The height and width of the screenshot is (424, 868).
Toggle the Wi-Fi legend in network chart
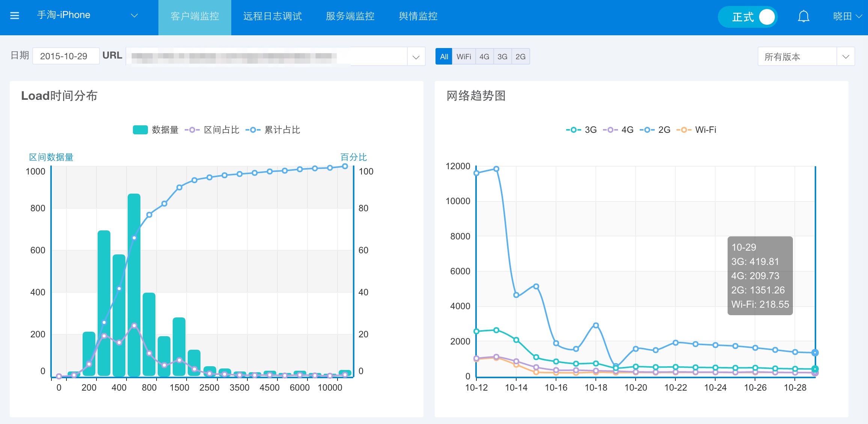[696, 130]
